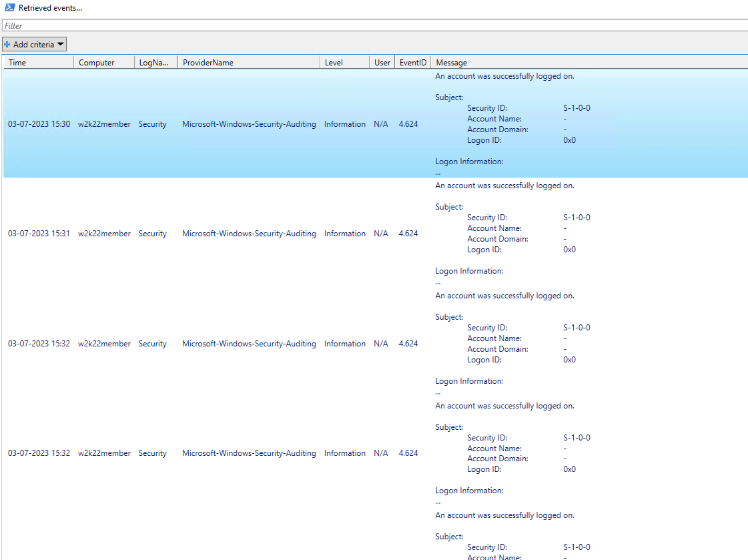This screenshot has height=560, width=748.
Task: Sort by the Message column header
Action: (x=589, y=63)
